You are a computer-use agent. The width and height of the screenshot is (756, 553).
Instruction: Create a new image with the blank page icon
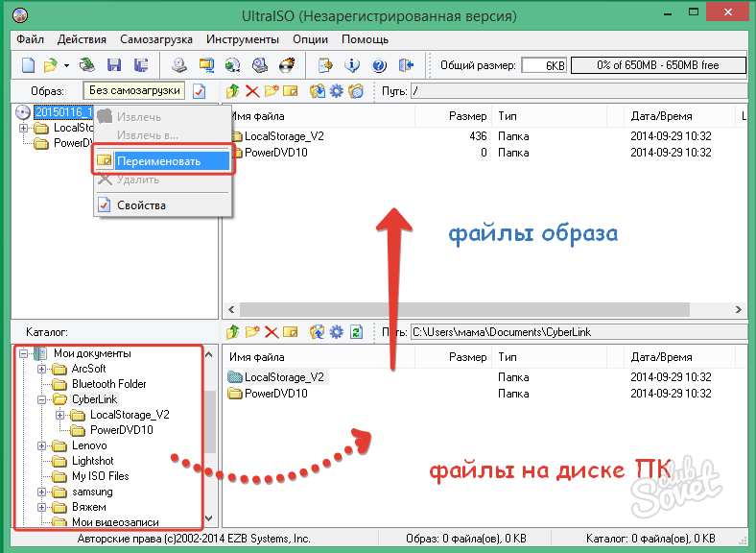pos(28,65)
